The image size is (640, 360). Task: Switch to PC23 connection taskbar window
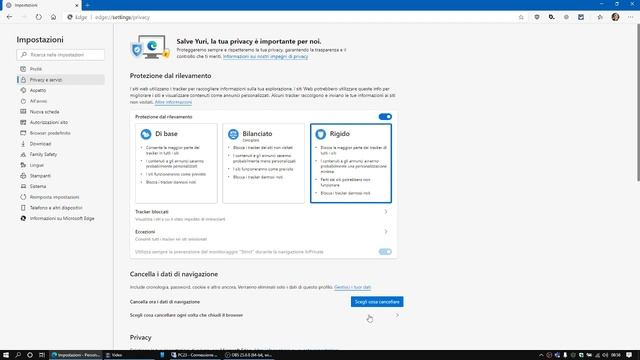coord(194,355)
